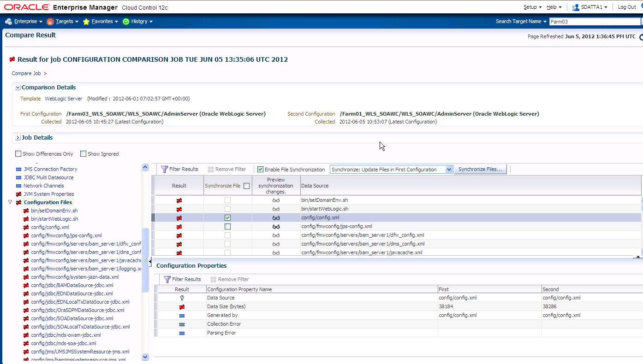Screen dimensions: 643x364
Task: Click the tree panel collapse splitter arrow
Action: coord(150,261)
